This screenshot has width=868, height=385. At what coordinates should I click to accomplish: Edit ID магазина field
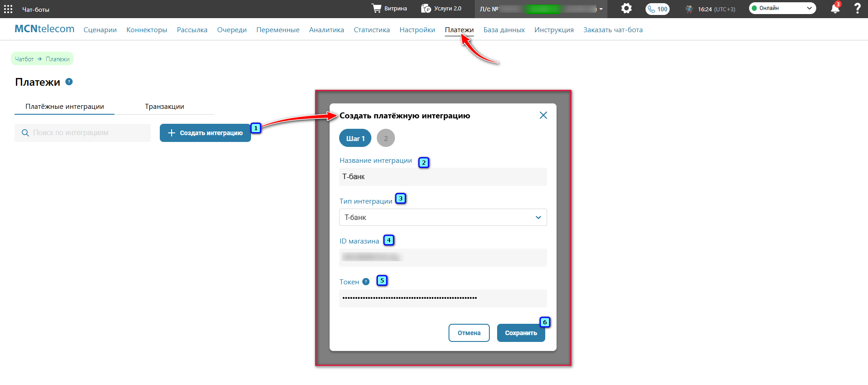443,258
